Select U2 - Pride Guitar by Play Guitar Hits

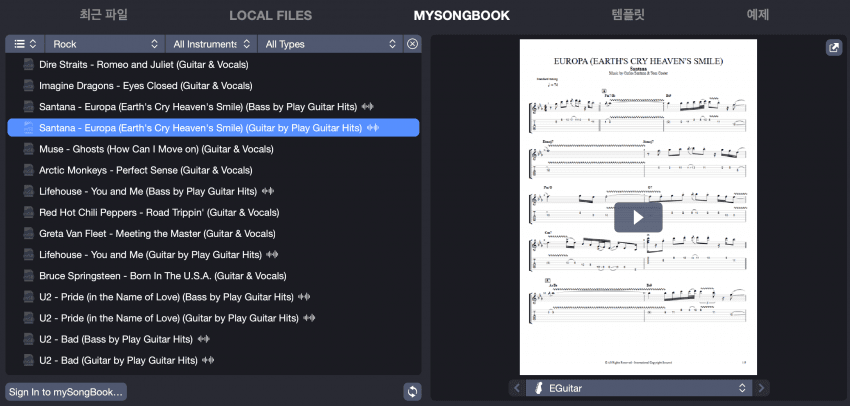[x=213, y=318]
